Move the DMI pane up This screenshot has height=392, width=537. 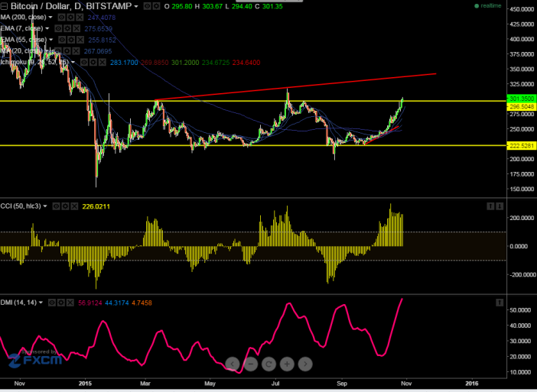[x=500, y=303]
